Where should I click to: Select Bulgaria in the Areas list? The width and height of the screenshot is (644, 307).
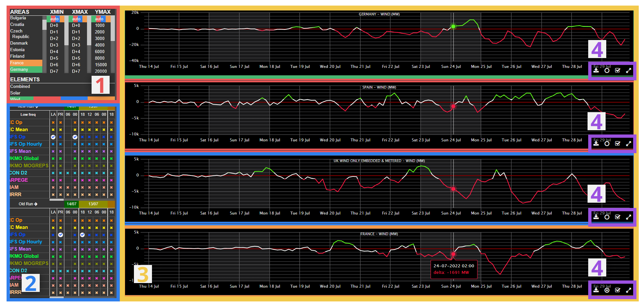click(18, 18)
